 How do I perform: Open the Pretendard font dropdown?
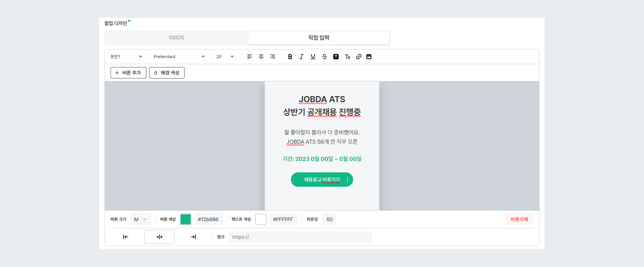click(x=179, y=57)
